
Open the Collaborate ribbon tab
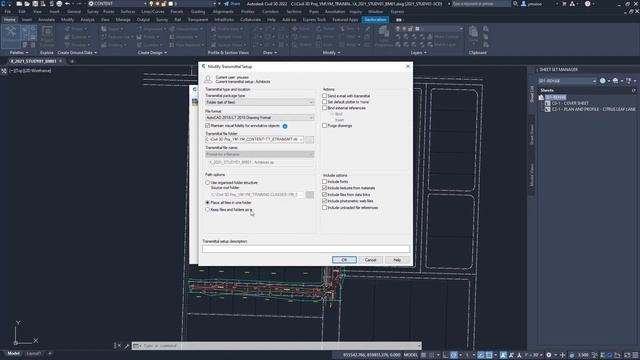point(250,20)
